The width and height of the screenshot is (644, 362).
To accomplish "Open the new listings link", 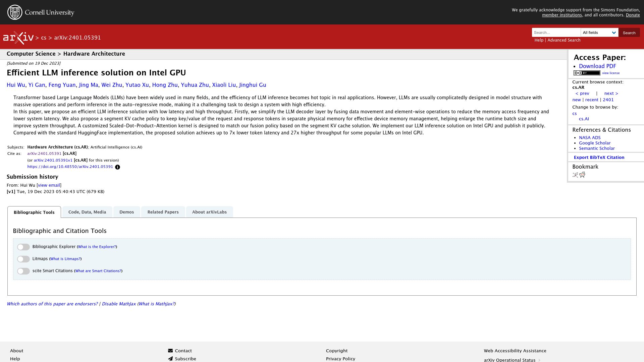I will [577, 100].
